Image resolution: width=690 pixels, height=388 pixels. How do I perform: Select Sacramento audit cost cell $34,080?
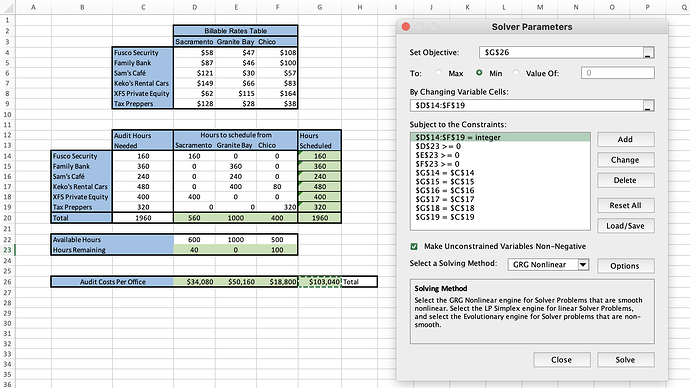click(195, 282)
